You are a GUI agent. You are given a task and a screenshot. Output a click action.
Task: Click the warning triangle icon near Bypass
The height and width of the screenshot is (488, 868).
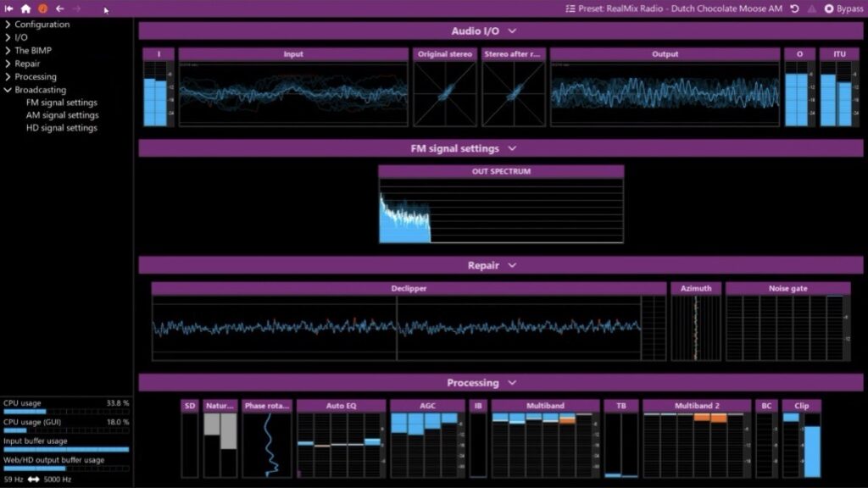tap(810, 8)
